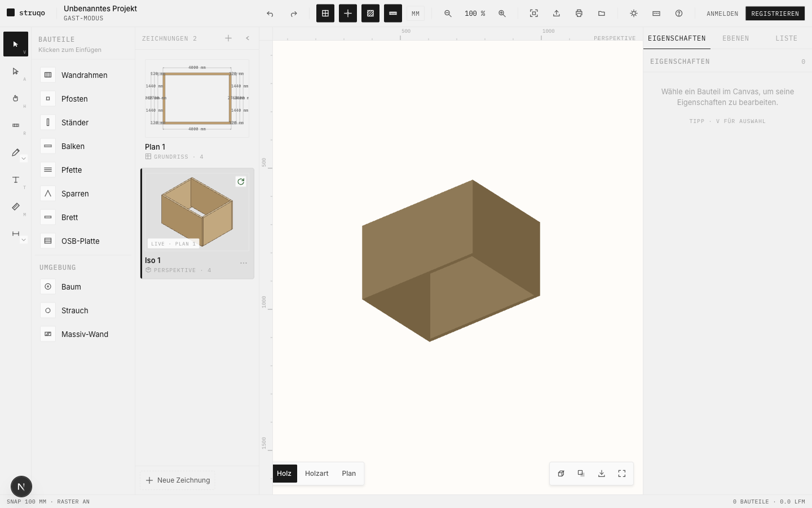
Task: Toggle the ruler display
Action: 393,14
